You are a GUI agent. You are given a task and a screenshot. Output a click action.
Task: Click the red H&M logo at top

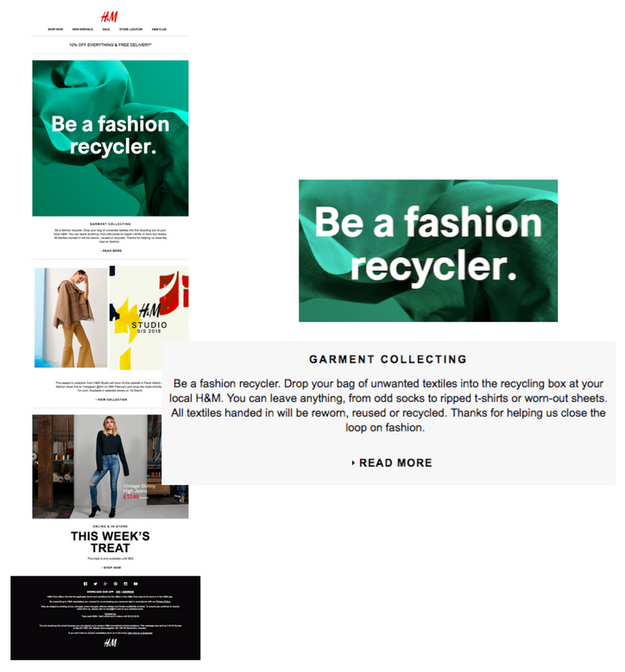(110, 16)
